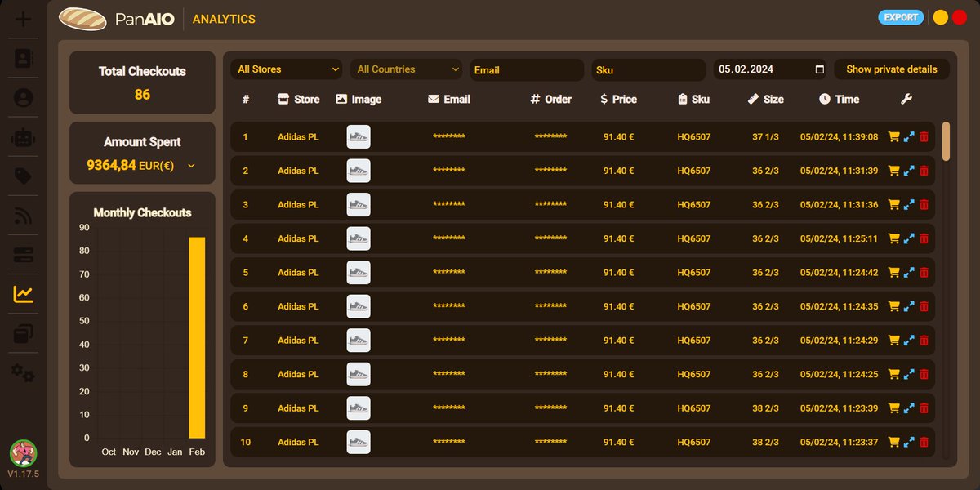
Task: Select the tag icon in the sidebar
Action: click(22, 176)
